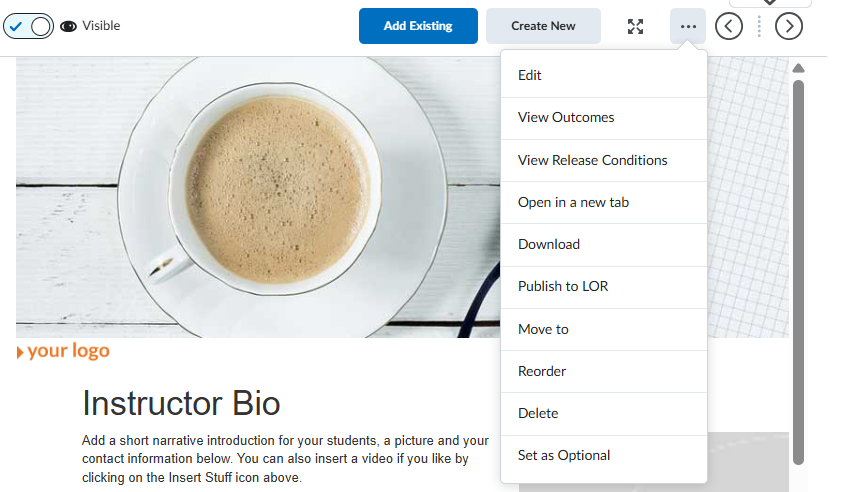The image size is (867, 492).
Task: Select Open in a new tab
Action: point(573,202)
